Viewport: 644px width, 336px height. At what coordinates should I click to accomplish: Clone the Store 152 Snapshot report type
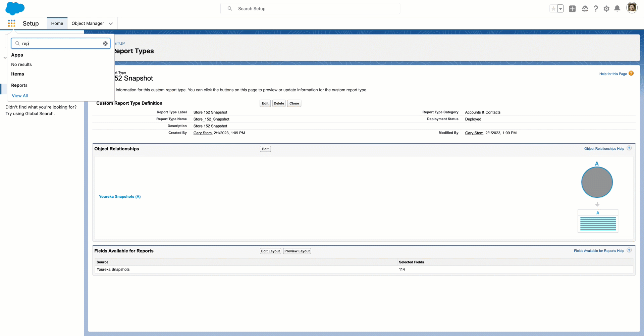pyautogui.click(x=294, y=103)
